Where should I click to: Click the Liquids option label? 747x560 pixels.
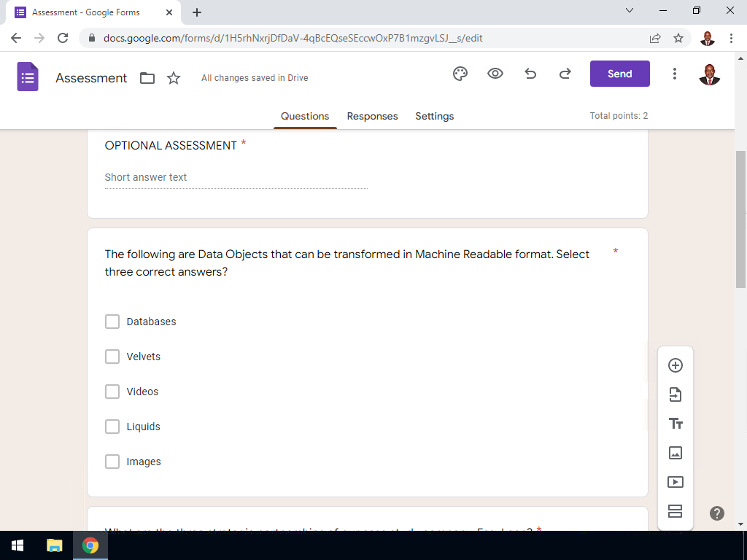pos(144,427)
